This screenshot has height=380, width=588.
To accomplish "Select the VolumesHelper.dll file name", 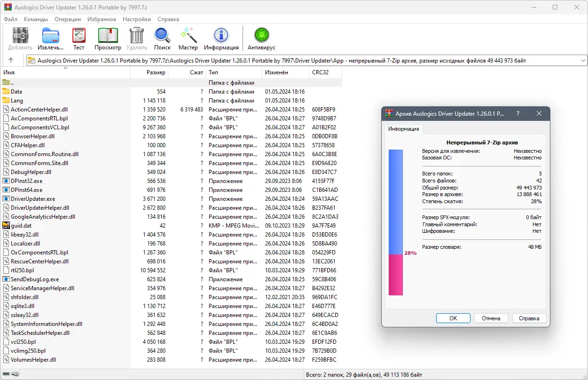I will tap(33, 360).
